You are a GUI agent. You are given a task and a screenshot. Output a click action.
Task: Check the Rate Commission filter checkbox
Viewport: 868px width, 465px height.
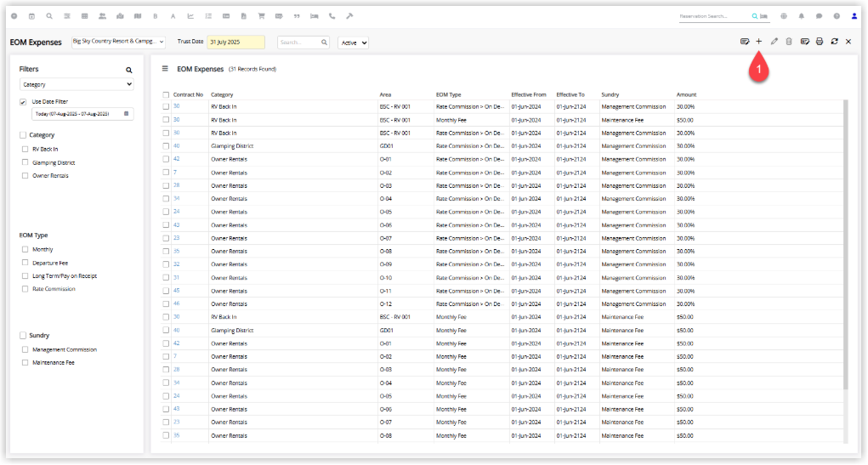click(25, 288)
